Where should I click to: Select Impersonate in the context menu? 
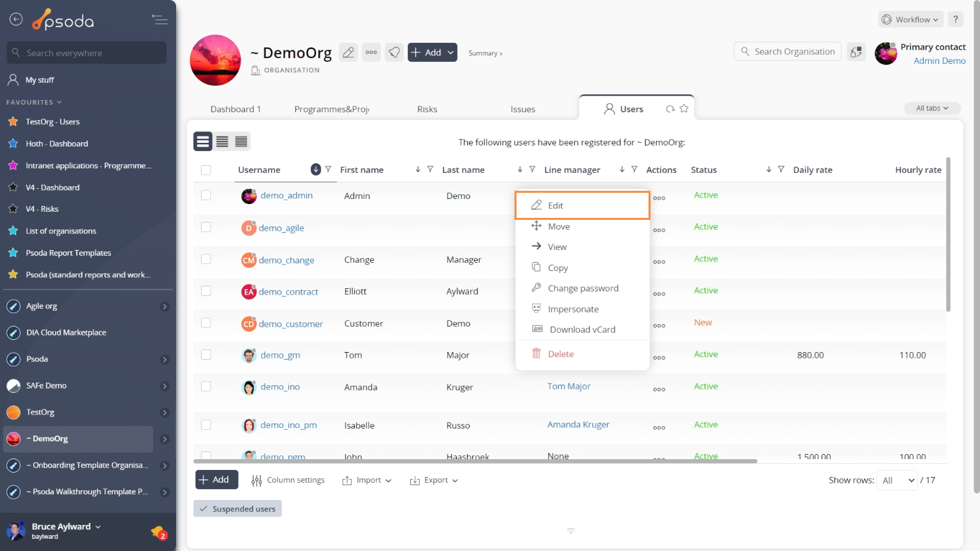(573, 309)
